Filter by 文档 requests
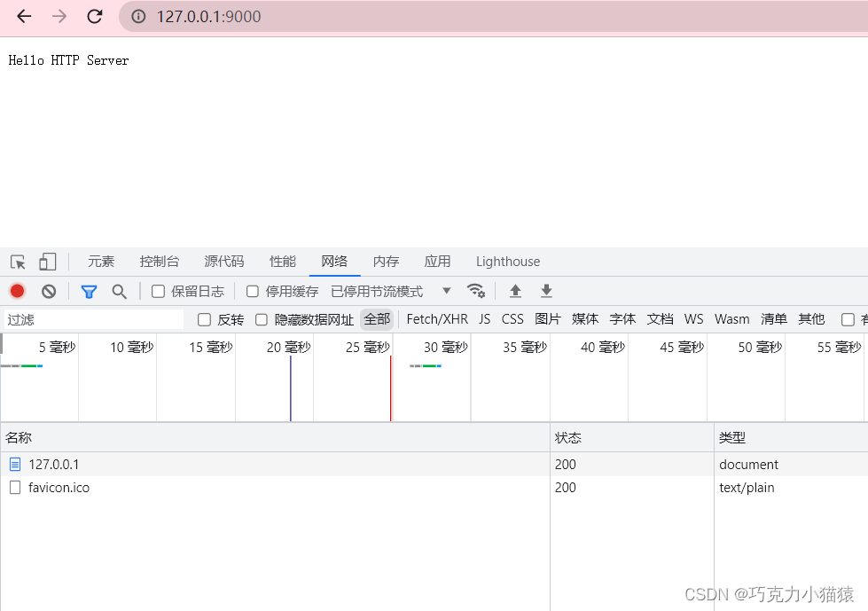The height and width of the screenshot is (611, 868). (660, 319)
